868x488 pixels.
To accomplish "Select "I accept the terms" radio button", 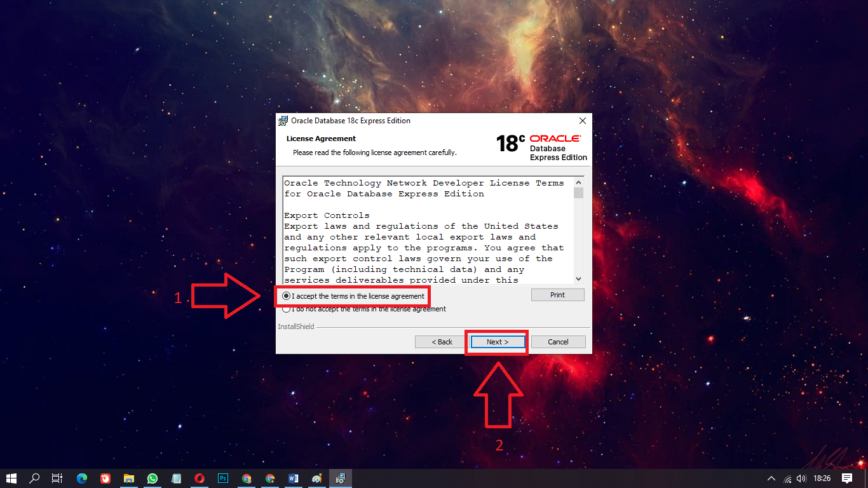I will pos(287,296).
